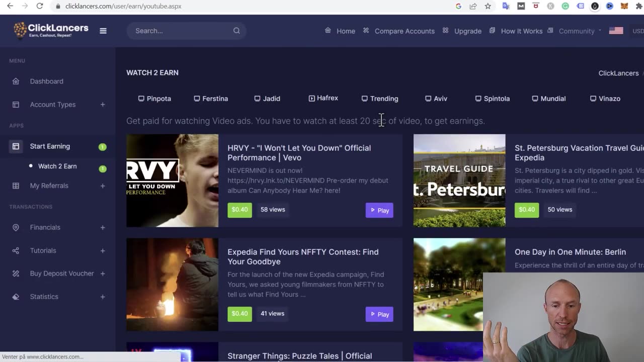
Task: Click the Start Earning sidebar icon
Action: [x=16, y=146]
